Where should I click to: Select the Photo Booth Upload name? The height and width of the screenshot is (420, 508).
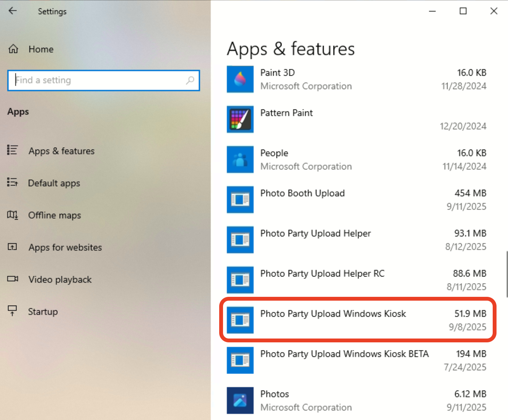303,193
